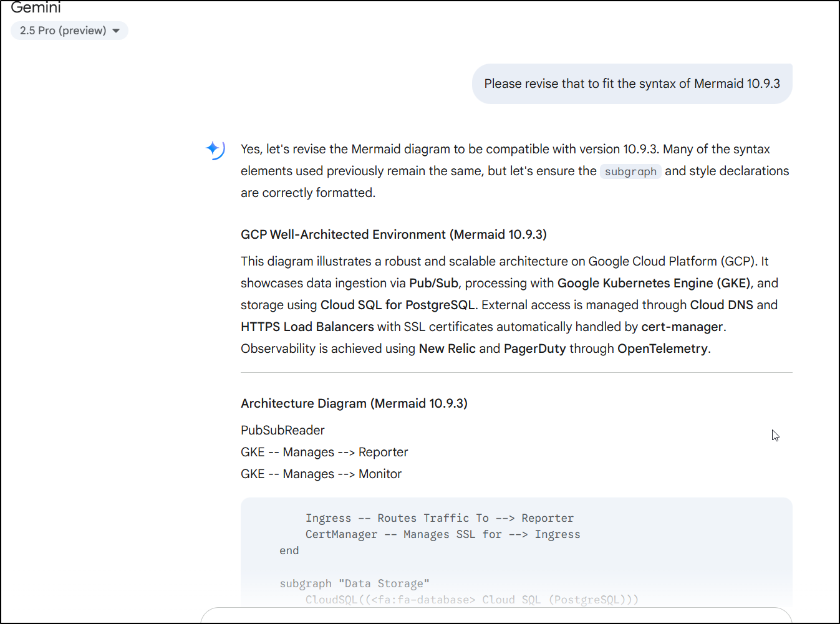Click the 'GKE -- Manages --> Reporter' line
This screenshot has width=840, height=624.
(x=324, y=452)
